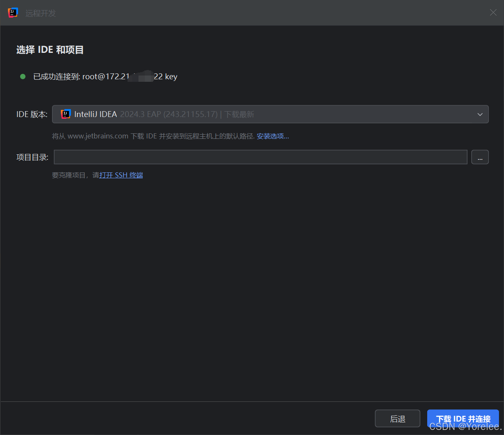Click inside the 项目目录 input field
Viewport: 504px width, 435px height.
pyautogui.click(x=260, y=157)
